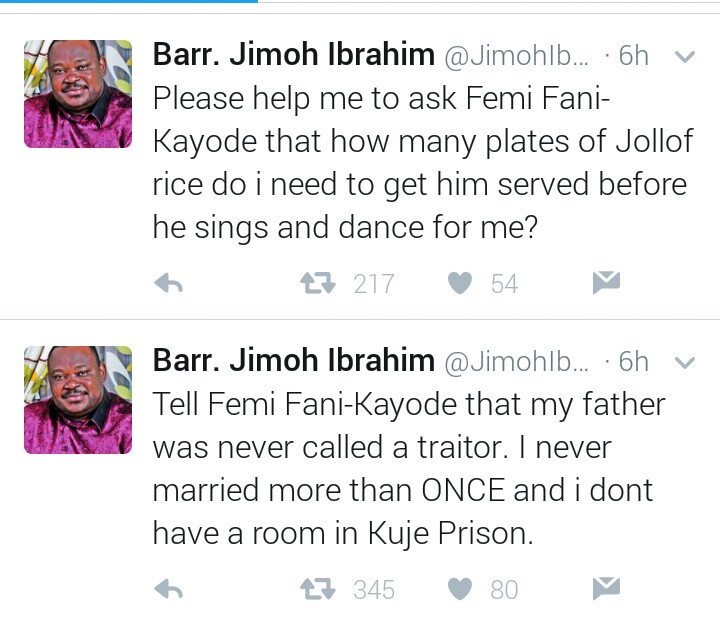This screenshot has width=720, height=623.
Task: Open Barr. Jimoh Ibrahim name on first tweet
Action: [x=293, y=56]
